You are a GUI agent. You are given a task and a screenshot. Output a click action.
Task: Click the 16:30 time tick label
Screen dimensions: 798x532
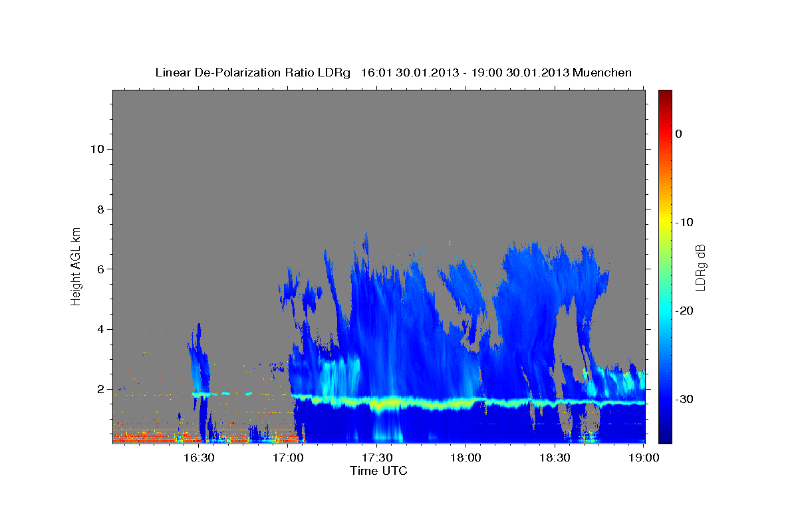click(198, 458)
